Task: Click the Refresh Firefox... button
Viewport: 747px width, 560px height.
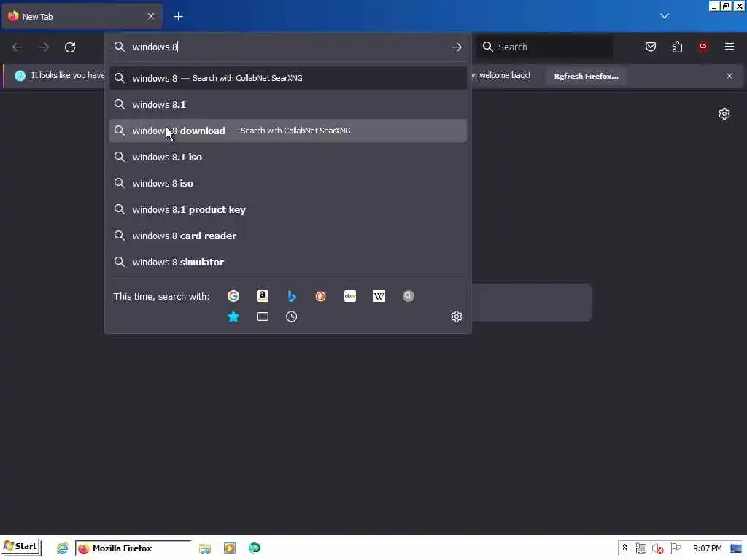Action: [586, 76]
